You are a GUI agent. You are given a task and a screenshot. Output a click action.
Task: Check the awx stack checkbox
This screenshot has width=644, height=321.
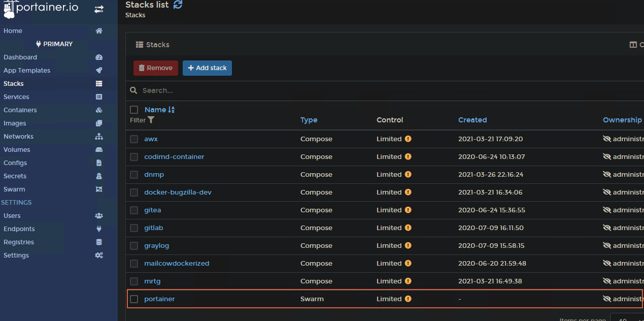(134, 139)
